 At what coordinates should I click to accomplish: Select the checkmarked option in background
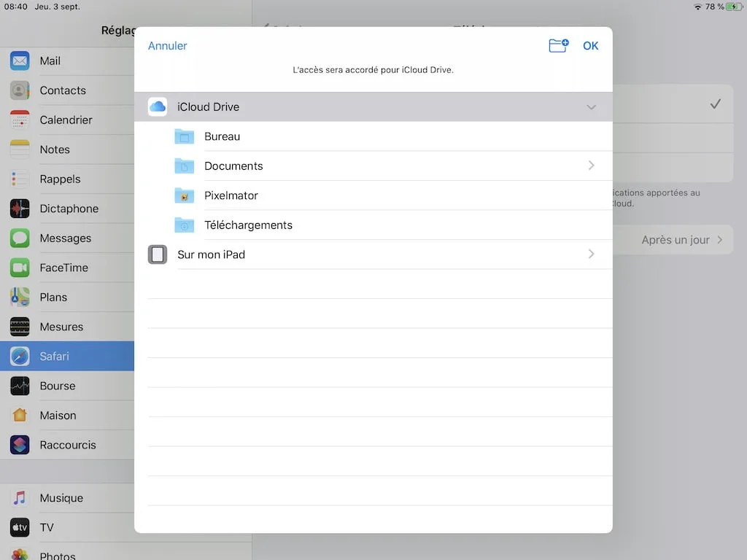point(715,104)
